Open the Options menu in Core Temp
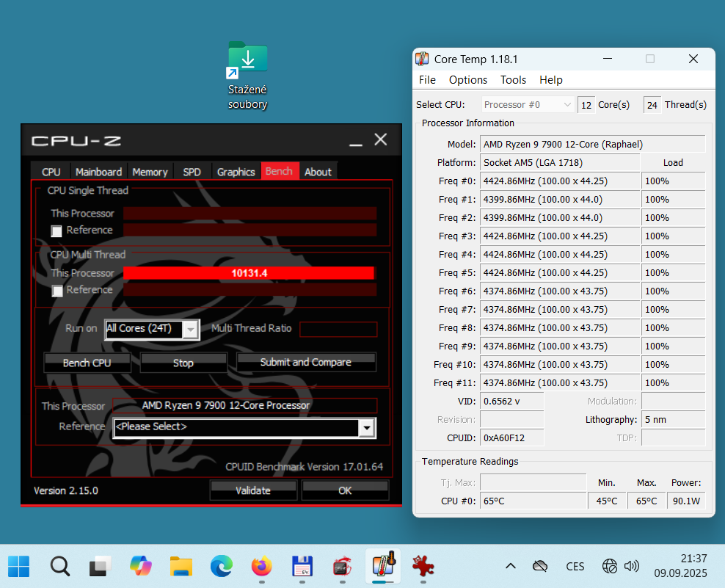The image size is (725, 588). (468, 80)
